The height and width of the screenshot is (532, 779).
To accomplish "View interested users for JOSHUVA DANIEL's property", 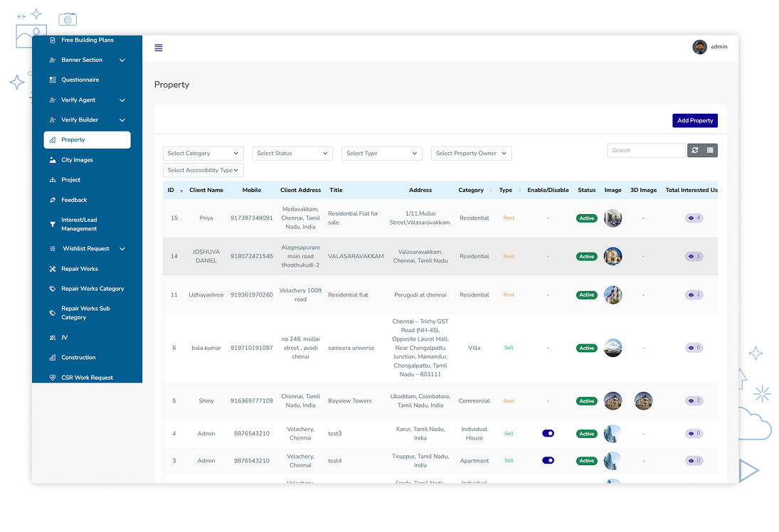I will tap(694, 256).
